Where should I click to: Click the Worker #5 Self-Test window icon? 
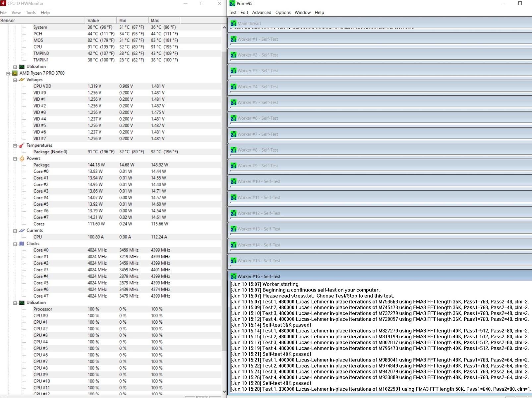(x=233, y=102)
